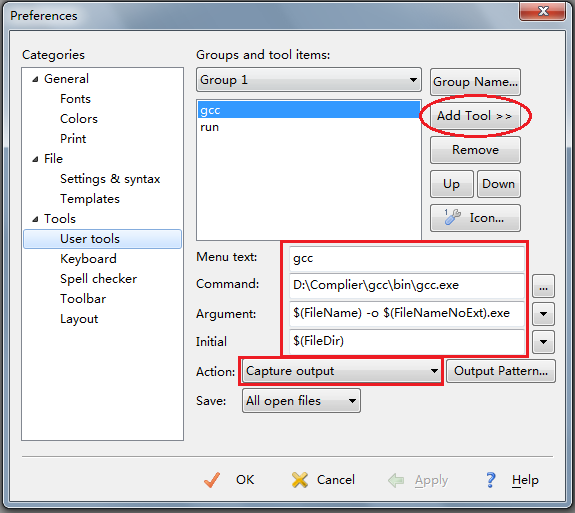
Task: Select the Colors category
Action: point(79,119)
